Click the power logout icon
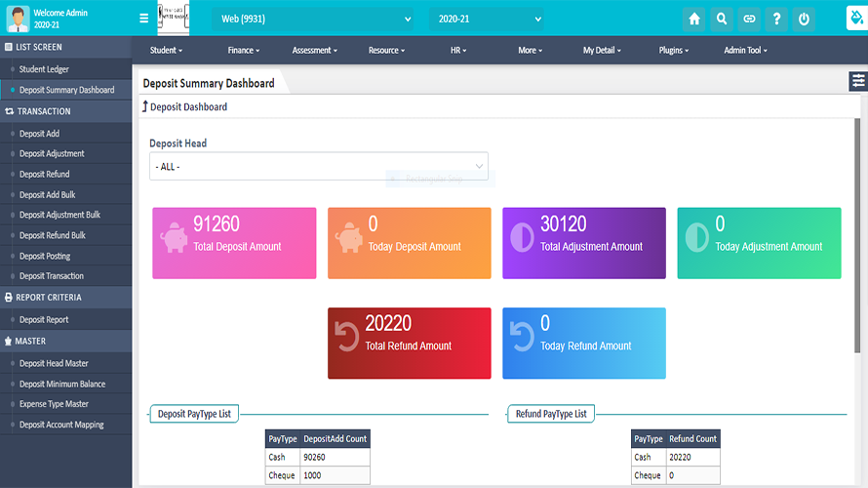868x488 pixels. tap(804, 19)
